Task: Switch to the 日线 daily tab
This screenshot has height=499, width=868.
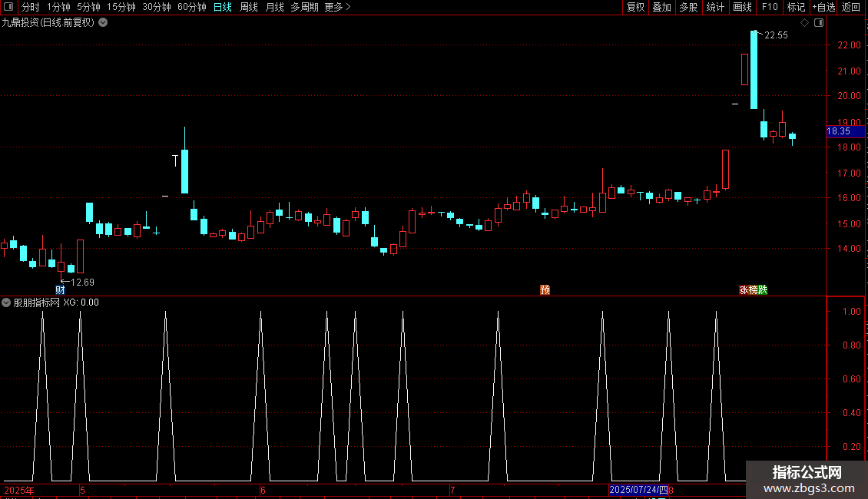Action: click(223, 7)
